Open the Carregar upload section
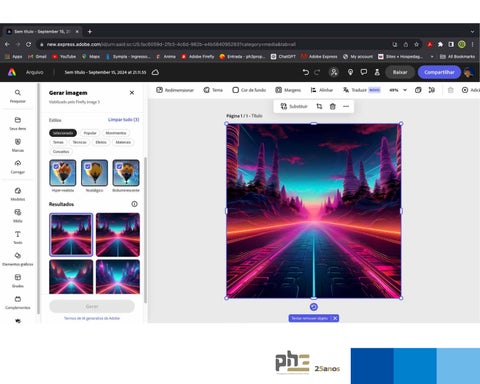 18,167
